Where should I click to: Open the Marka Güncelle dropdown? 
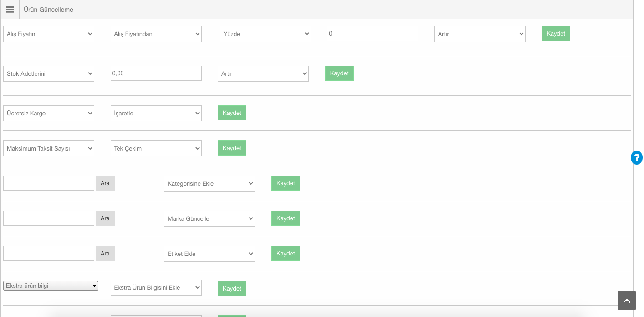coord(210,218)
